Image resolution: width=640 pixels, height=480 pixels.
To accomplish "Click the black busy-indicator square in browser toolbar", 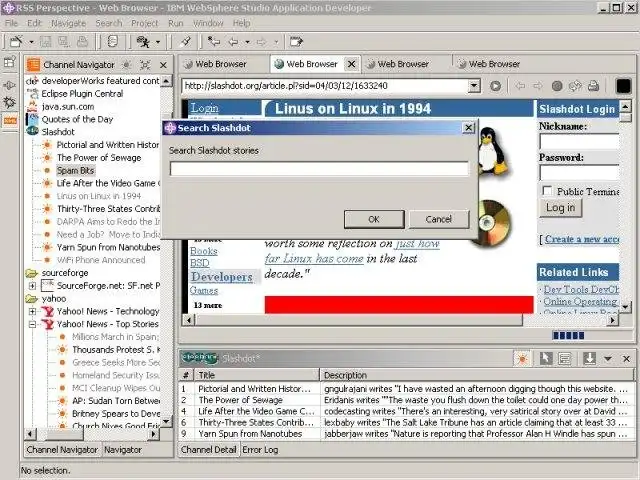I will [623, 86].
